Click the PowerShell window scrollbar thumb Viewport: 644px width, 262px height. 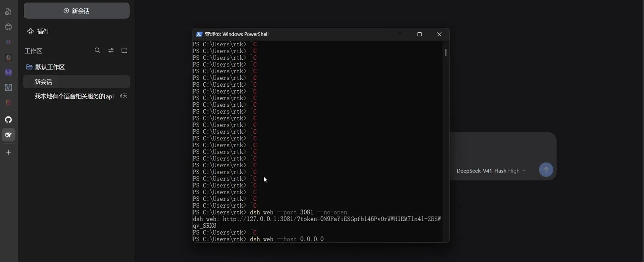pos(446,52)
